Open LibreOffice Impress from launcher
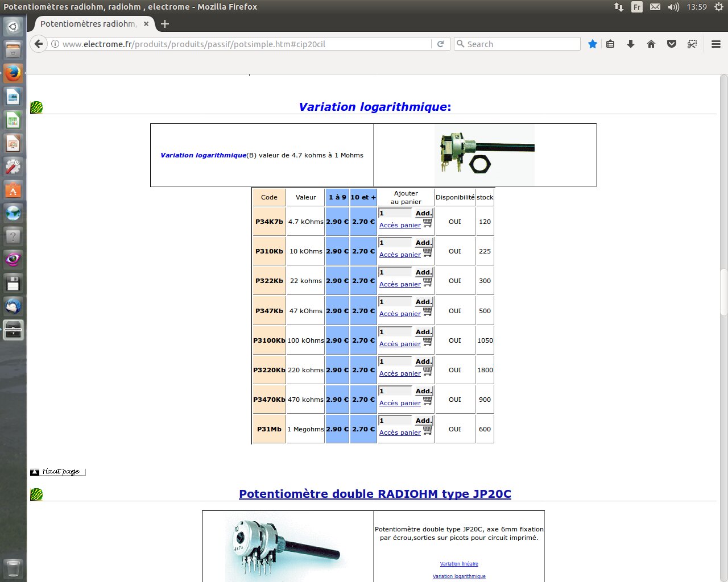 click(13, 143)
